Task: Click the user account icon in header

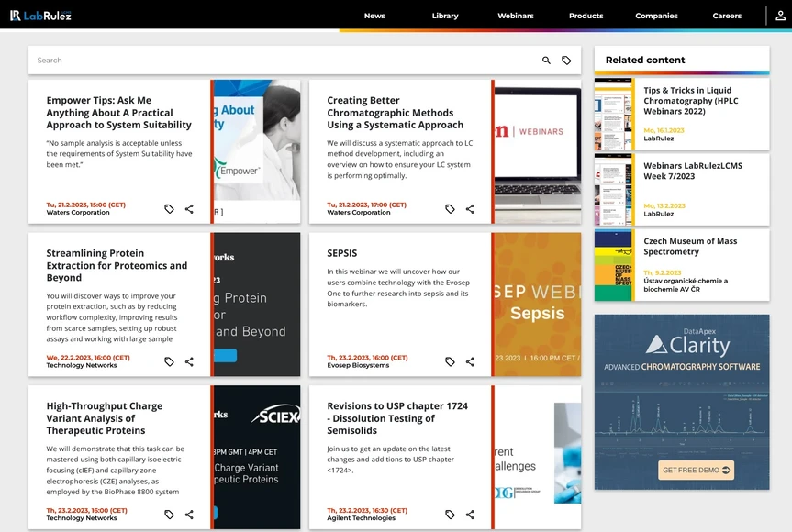Action: coord(780,16)
